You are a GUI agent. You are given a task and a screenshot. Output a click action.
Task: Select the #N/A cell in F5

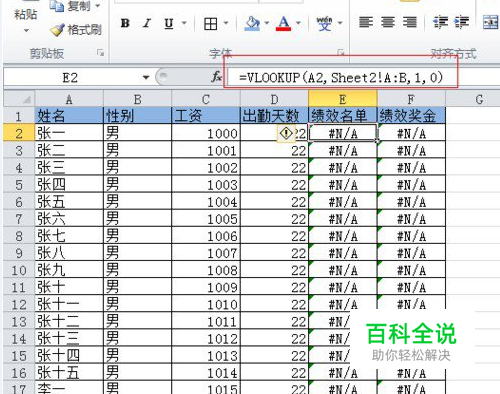(x=411, y=185)
